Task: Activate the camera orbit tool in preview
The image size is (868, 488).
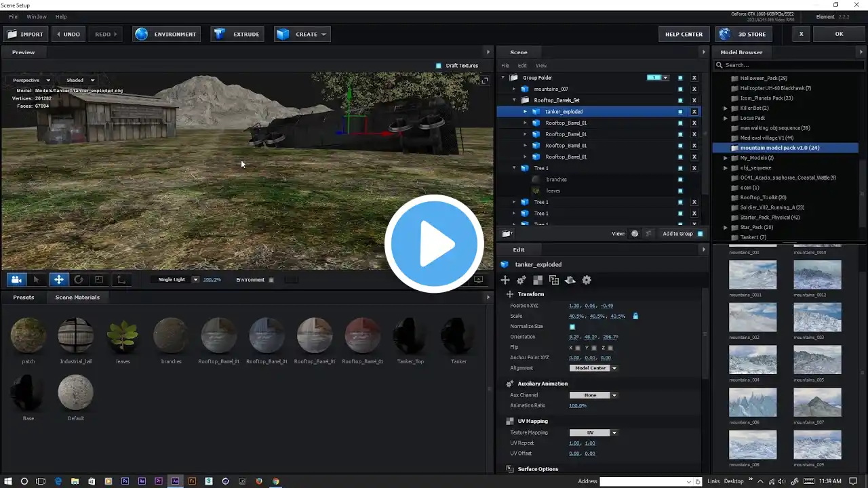Action: [16, 279]
